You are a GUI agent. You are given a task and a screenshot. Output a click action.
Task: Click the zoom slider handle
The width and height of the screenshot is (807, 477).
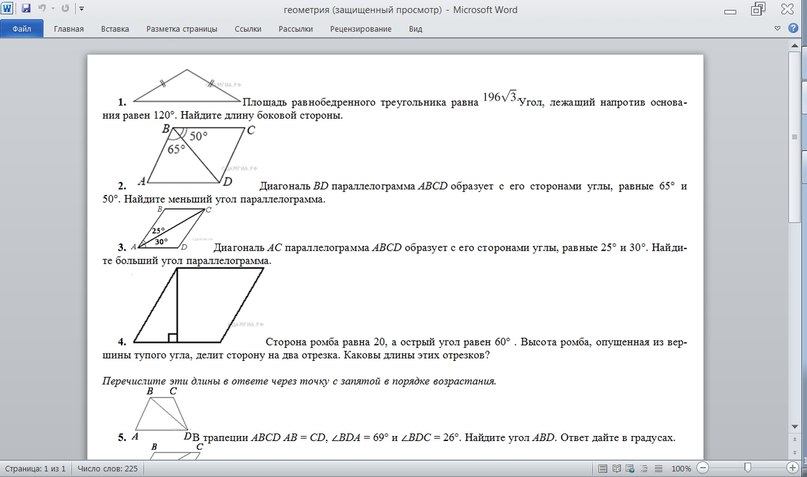747,468
